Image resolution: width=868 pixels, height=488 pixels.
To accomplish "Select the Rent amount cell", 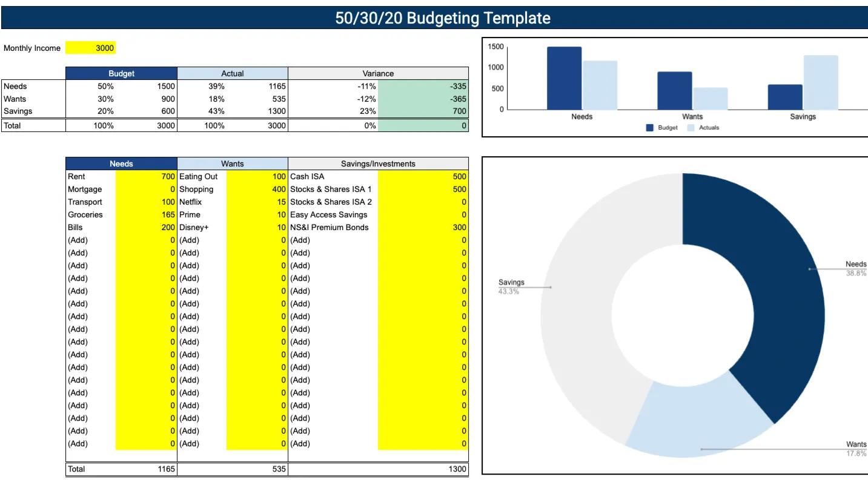I will pos(145,177).
